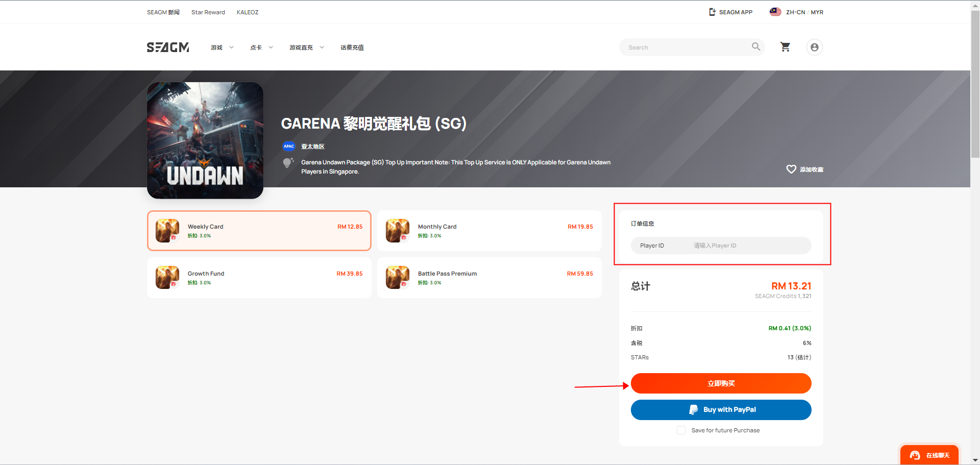The width and height of the screenshot is (980, 465).
Task: Open the Star Reward link
Action: click(208, 12)
